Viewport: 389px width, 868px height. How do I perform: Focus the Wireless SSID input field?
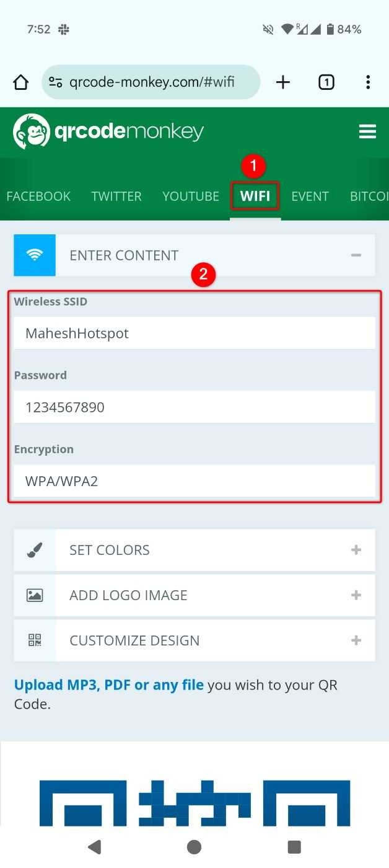click(194, 333)
